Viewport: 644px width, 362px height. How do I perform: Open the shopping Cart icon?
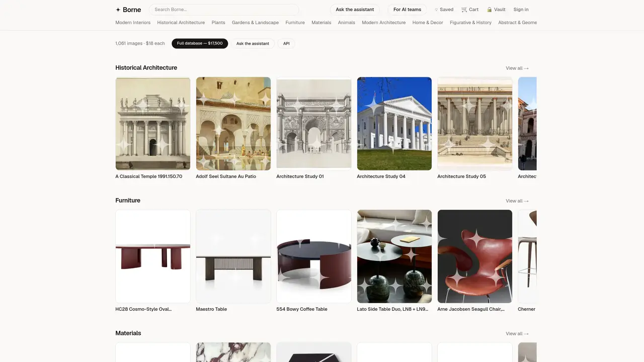click(x=464, y=10)
